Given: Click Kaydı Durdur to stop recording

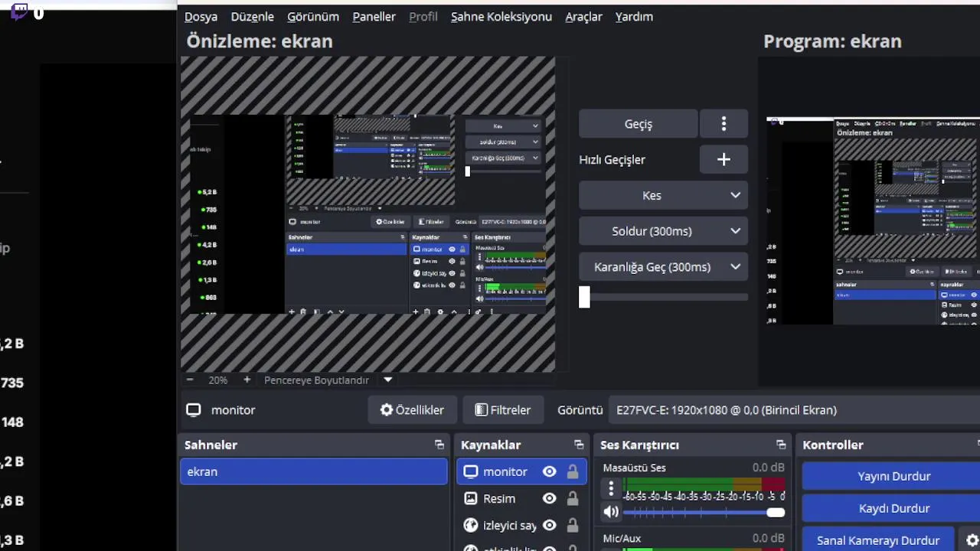Looking at the screenshot, I should click(893, 508).
